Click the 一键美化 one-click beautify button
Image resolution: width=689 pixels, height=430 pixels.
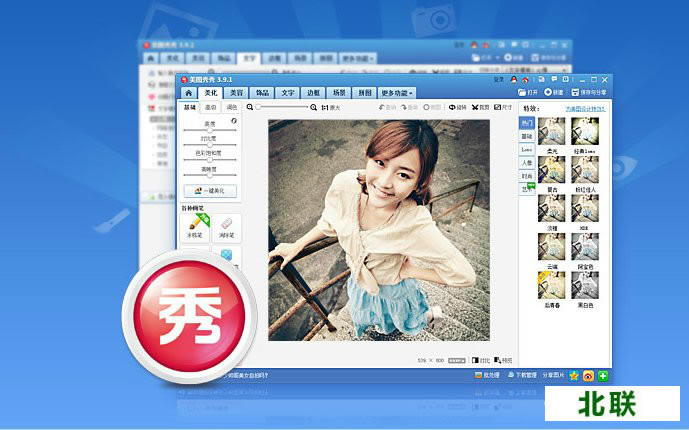pyautogui.click(x=209, y=190)
